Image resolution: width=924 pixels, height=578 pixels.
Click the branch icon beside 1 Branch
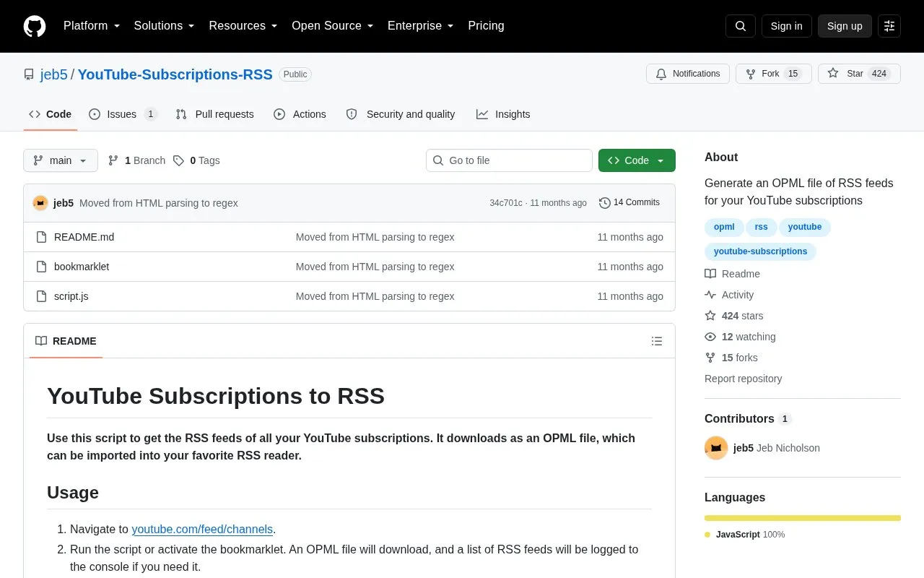tap(113, 160)
